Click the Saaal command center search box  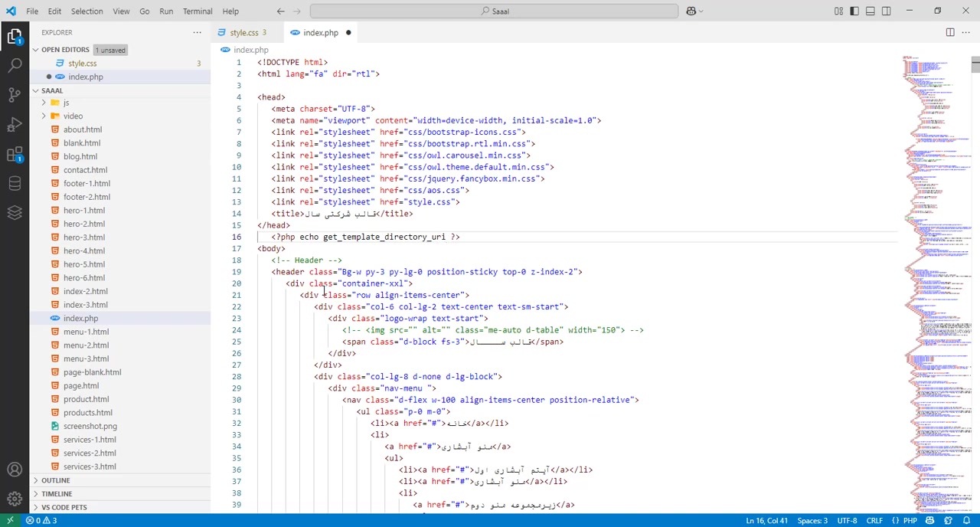(x=494, y=11)
